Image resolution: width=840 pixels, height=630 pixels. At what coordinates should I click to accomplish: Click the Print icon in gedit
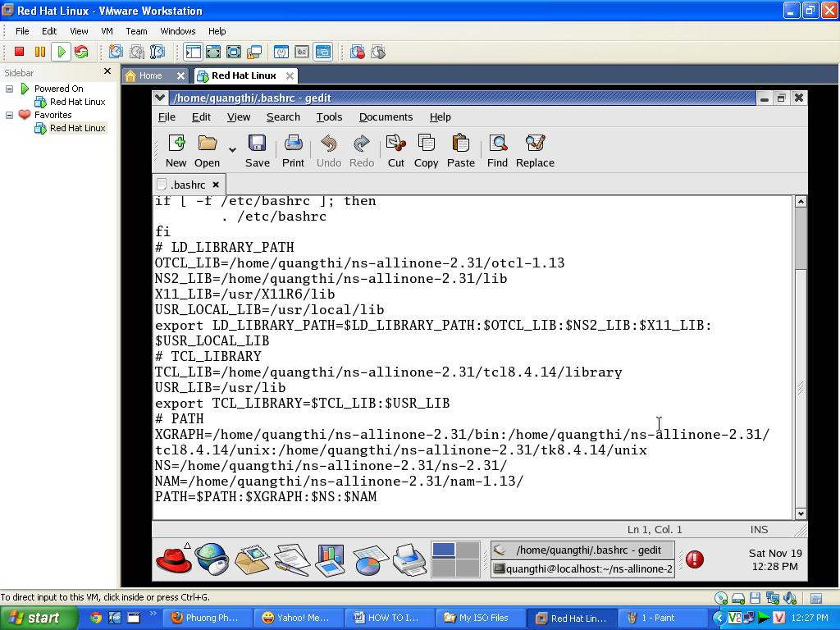pos(293,144)
